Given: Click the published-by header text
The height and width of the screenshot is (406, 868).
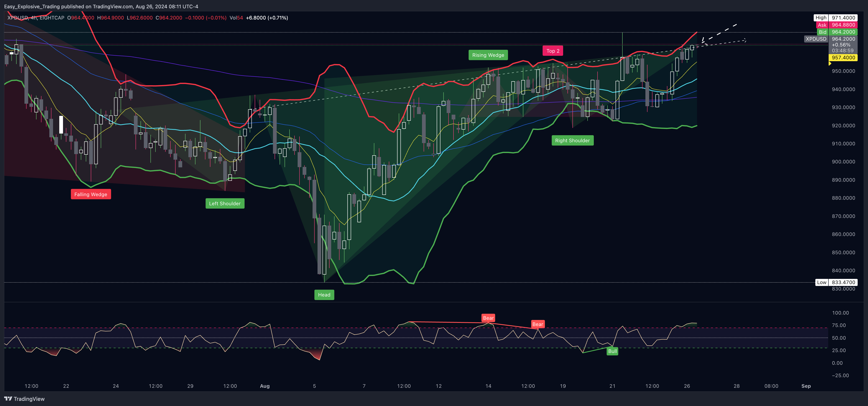Looking at the screenshot, I should (101, 6).
